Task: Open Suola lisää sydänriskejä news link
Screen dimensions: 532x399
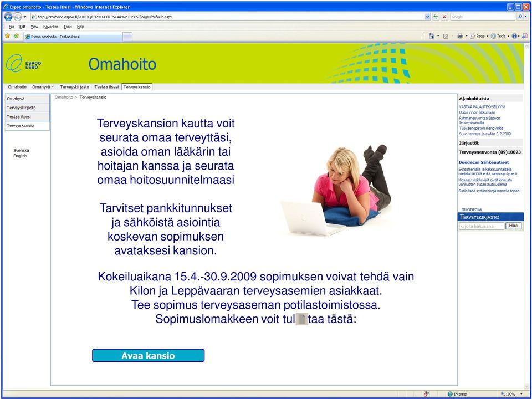Action: 489,191
